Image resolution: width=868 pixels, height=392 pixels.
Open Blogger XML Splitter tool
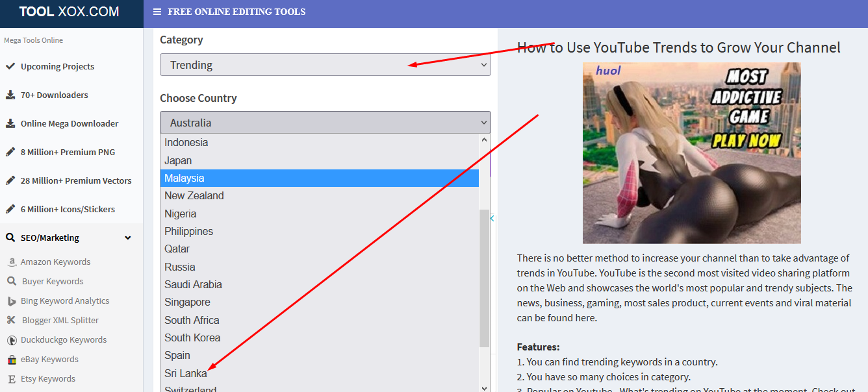[x=60, y=321]
